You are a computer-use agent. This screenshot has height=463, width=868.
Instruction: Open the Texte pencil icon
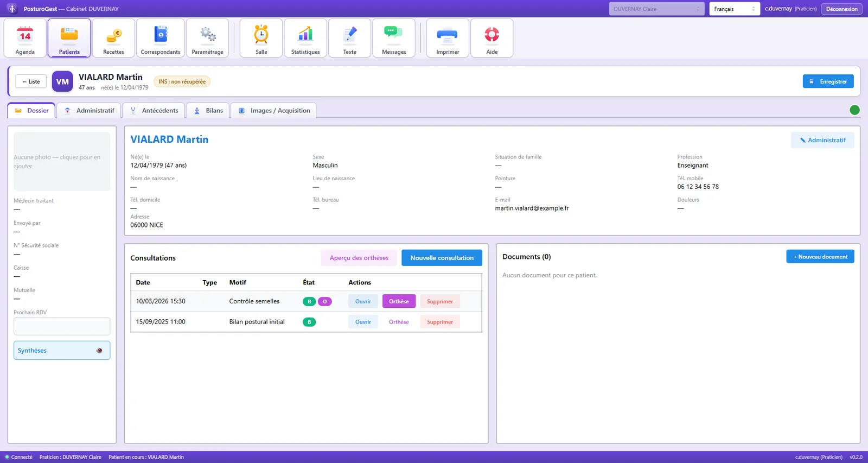(x=350, y=38)
